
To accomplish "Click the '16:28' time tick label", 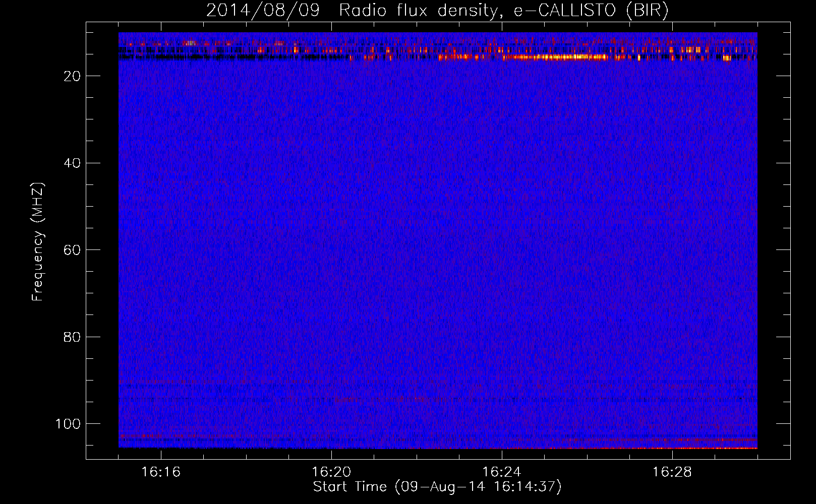I will (672, 472).
